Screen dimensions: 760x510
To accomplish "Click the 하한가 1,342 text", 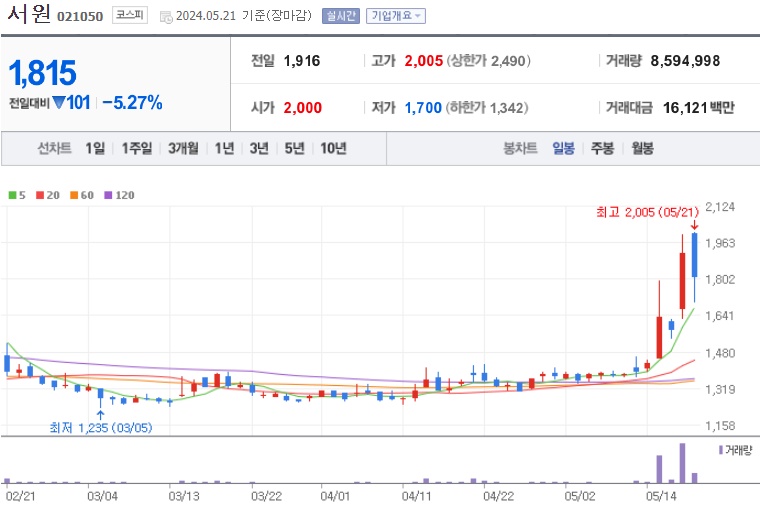I will coord(487,107).
